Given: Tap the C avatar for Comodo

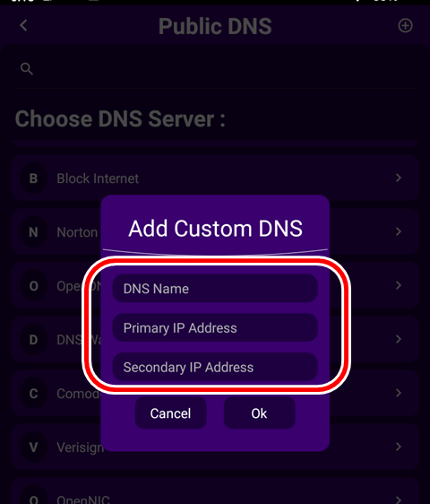Looking at the screenshot, I should tap(33, 394).
